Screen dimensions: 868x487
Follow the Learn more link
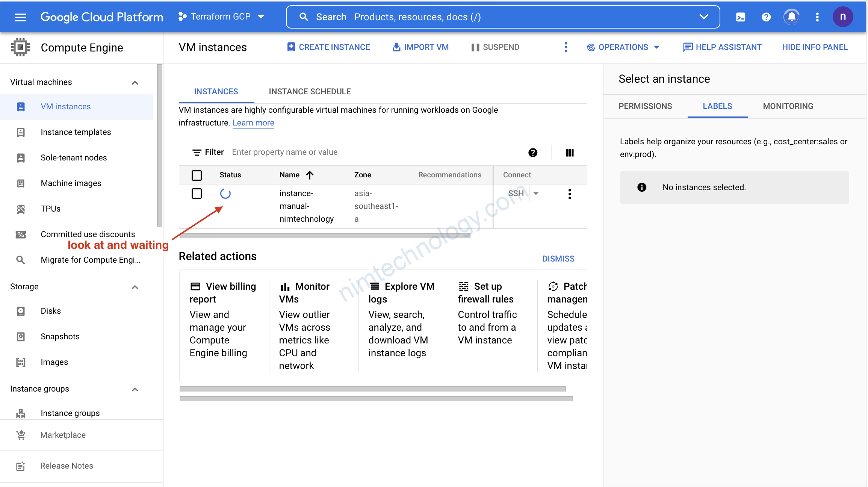coord(253,123)
